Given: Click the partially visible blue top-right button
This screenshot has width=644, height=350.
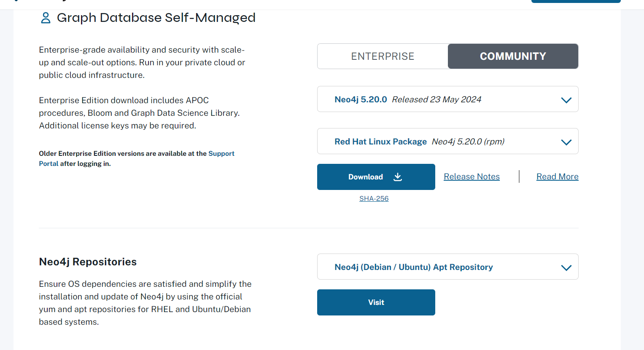Looking at the screenshot, I should 576,1.
